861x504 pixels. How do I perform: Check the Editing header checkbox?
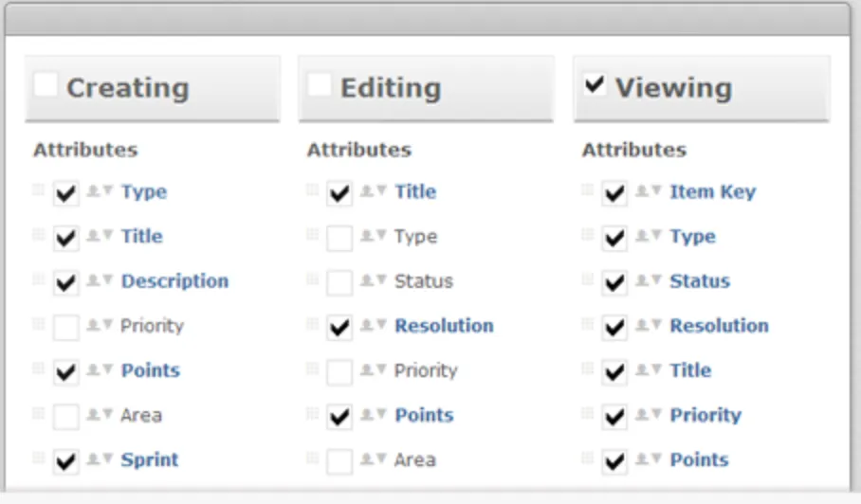320,84
